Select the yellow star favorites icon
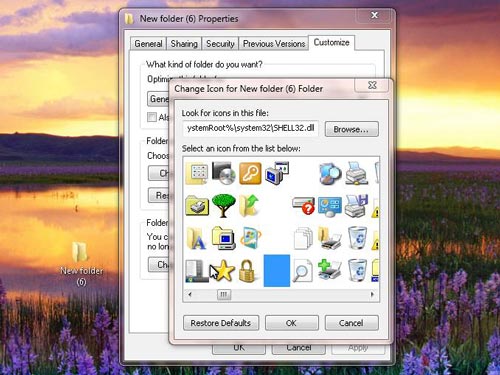Image resolution: width=500 pixels, height=375 pixels. click(x=224, y=271)
